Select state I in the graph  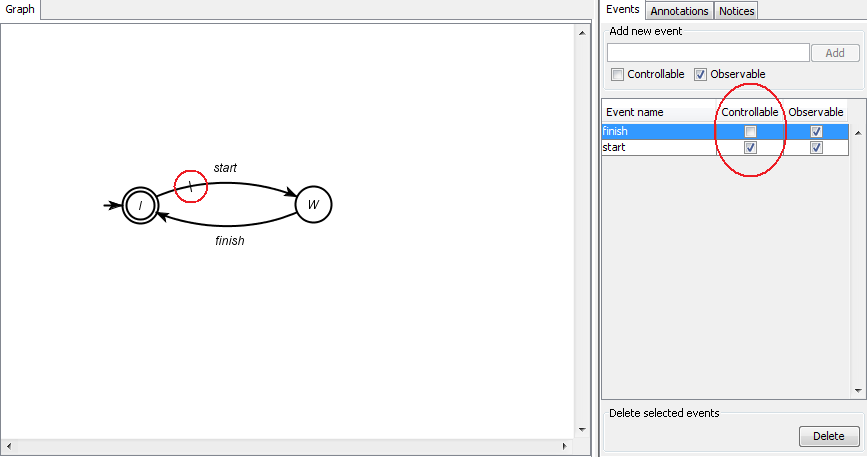[140, 206]
